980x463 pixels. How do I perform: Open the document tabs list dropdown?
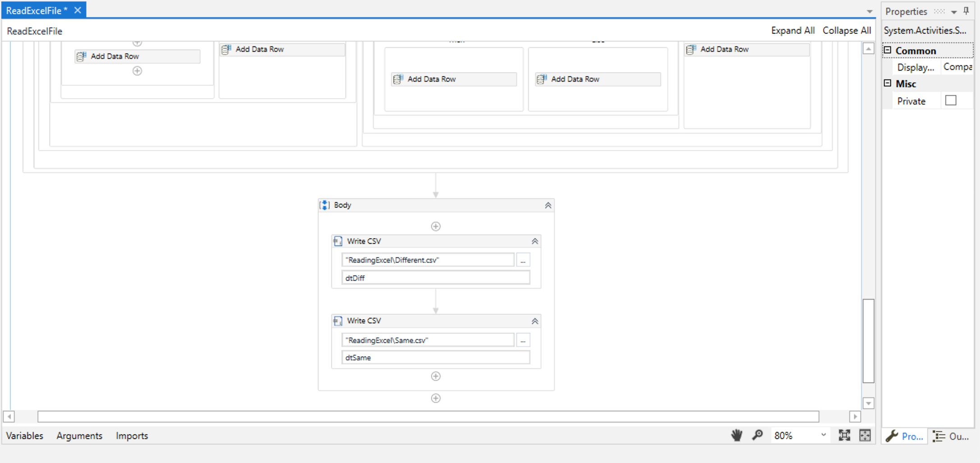pyautogui.click(x=870, y=11)
